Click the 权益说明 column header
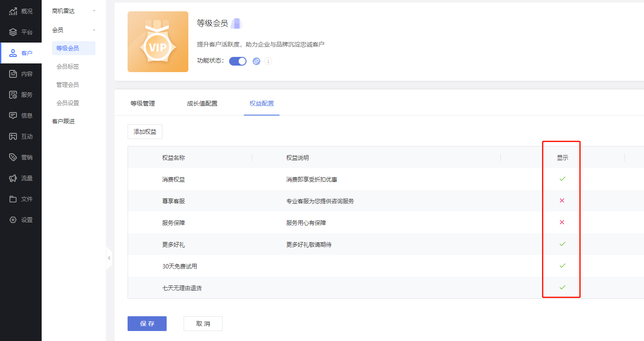Viewport: 644px width, 341px height. point(298,158)
